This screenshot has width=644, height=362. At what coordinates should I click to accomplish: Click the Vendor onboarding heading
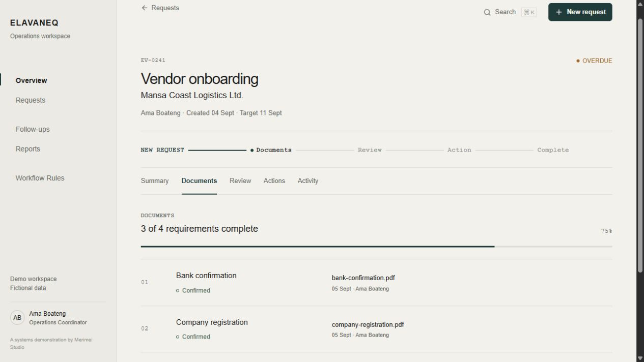(200, 79)
